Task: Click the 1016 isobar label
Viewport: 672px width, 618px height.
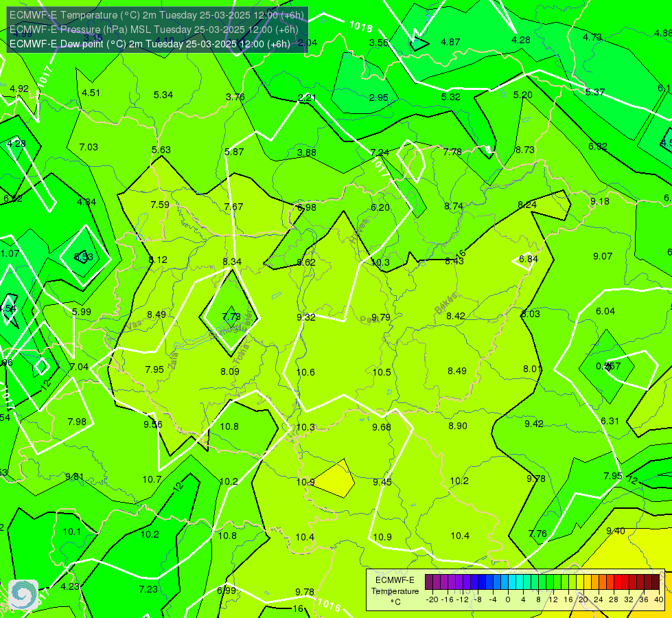Action: (x=329, y=605)
